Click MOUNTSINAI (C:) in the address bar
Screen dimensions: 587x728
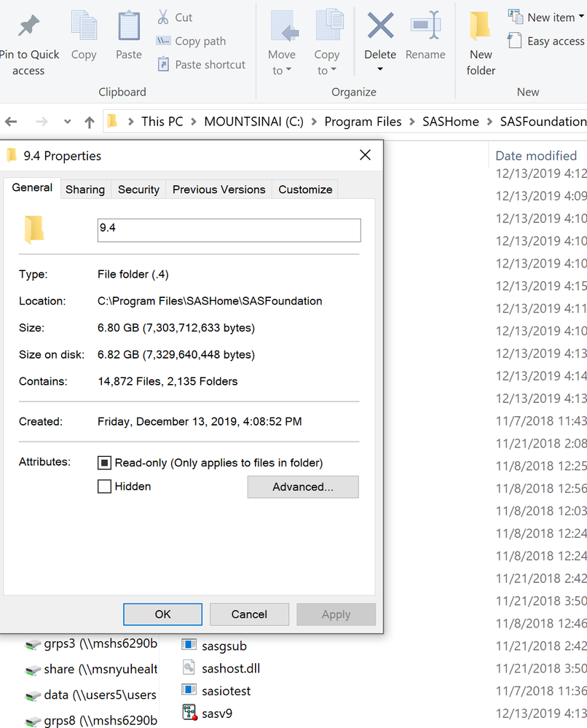coord(254,122)
